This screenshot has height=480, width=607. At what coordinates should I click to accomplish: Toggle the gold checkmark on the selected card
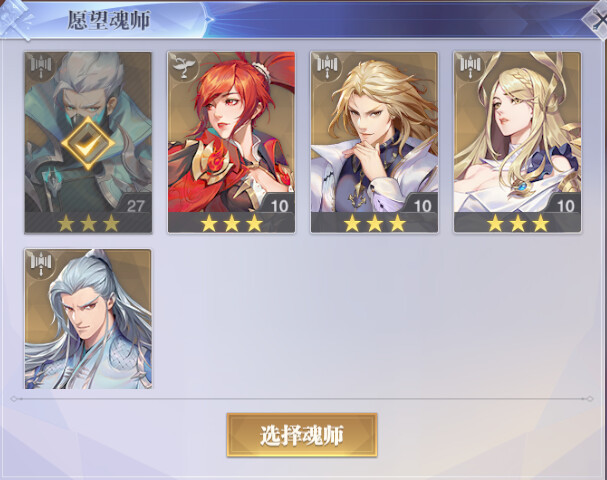tap(88, 143)
